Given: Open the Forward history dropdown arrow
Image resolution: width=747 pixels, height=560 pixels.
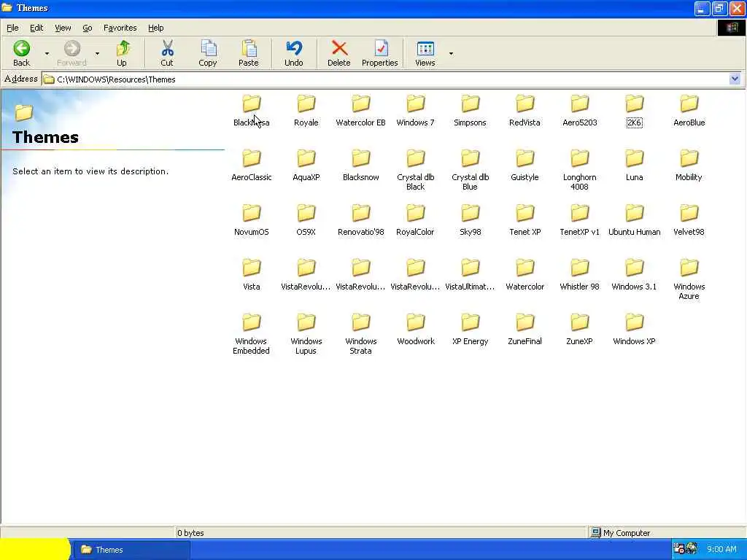Looking at the screenshot, I should [x=97, y=53].
